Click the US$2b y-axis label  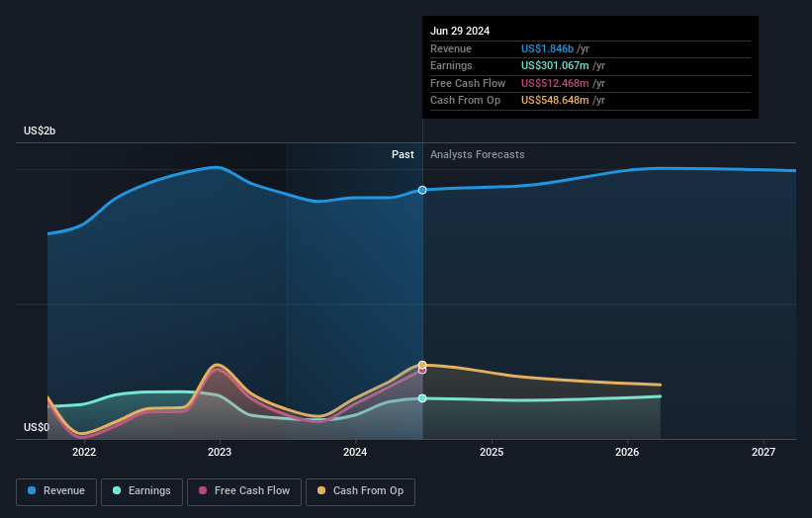point(40,130)
